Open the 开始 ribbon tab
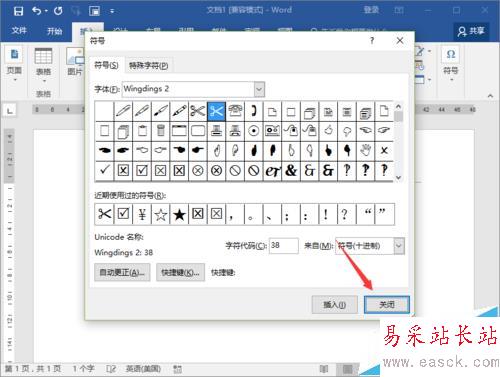500x377 pixels. (55, 31)
